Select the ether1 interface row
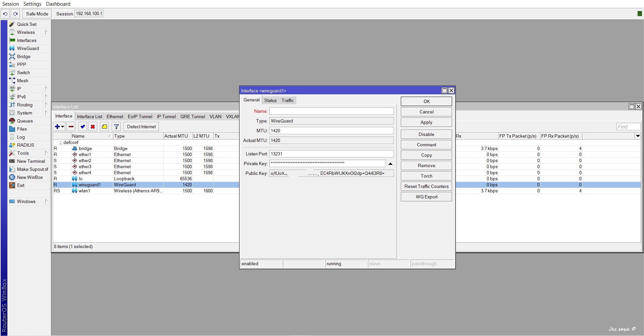Viewport: 644px width, 336px height. tap(146, 154)
